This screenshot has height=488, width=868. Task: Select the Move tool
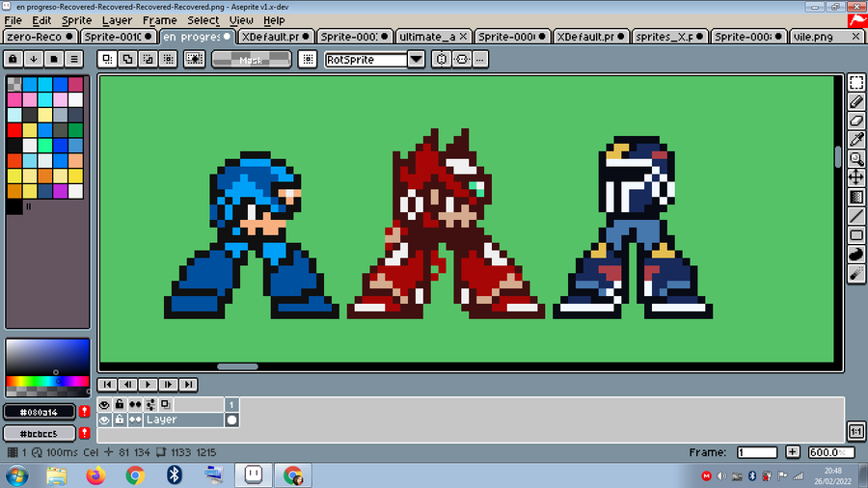(856, 177)
